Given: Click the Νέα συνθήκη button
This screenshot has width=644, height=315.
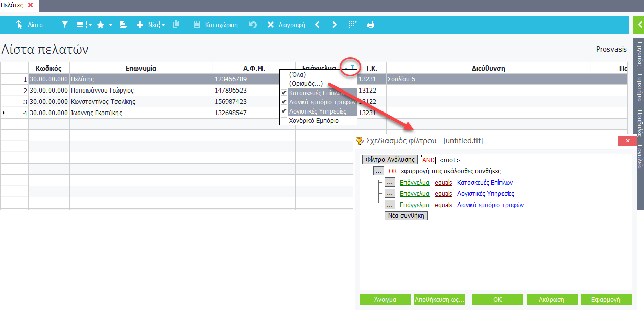Looking at the screenshot, I should (x=407, y=216).
